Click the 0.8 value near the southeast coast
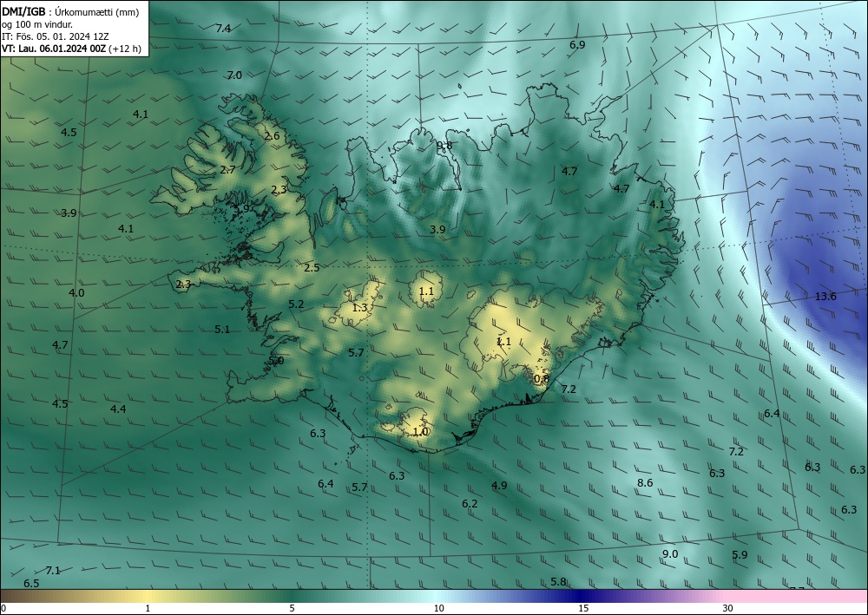 (542, 379)
